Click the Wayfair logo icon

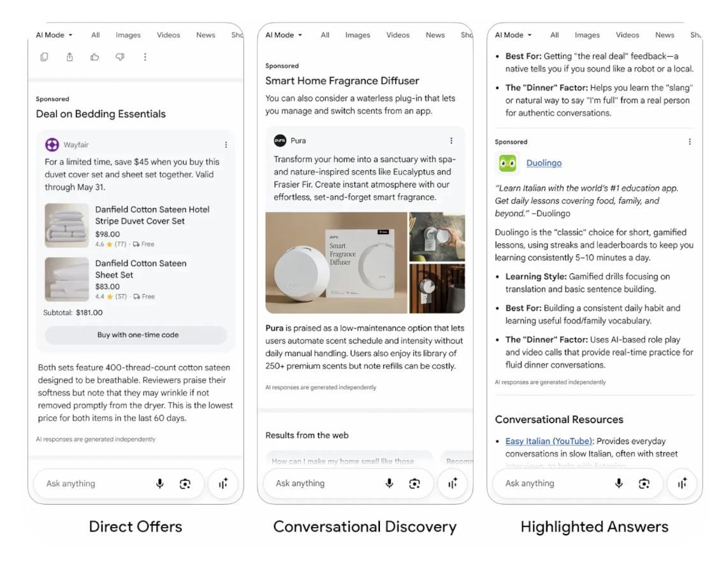tap(52, 144)
